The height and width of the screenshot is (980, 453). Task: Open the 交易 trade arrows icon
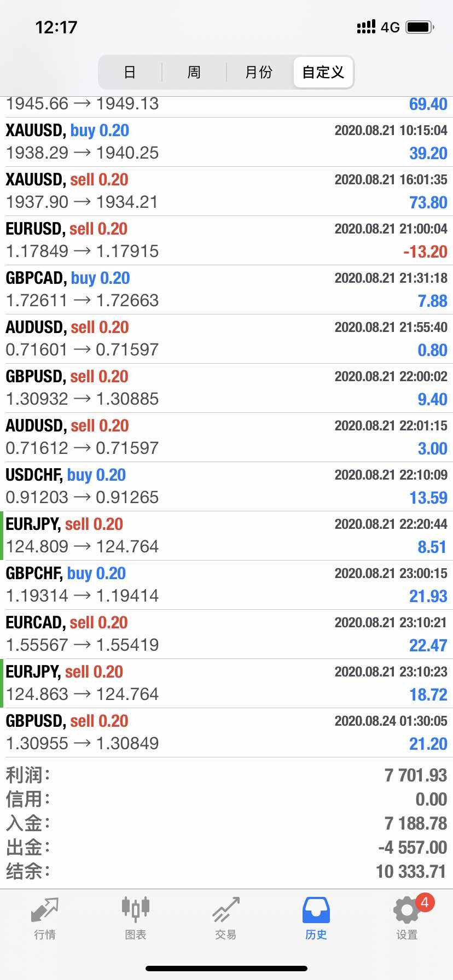pos(225,910)
